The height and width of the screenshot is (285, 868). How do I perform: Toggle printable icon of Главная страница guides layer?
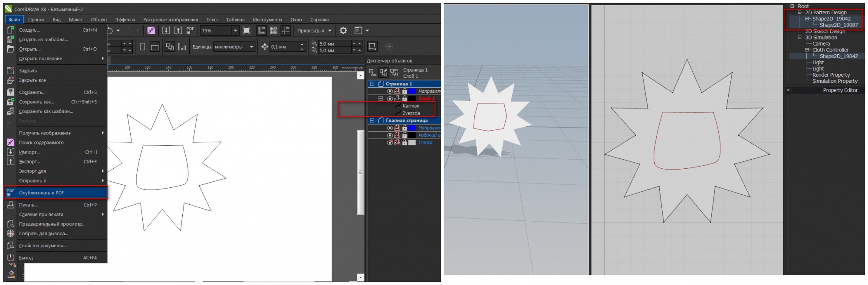point(397,128)
